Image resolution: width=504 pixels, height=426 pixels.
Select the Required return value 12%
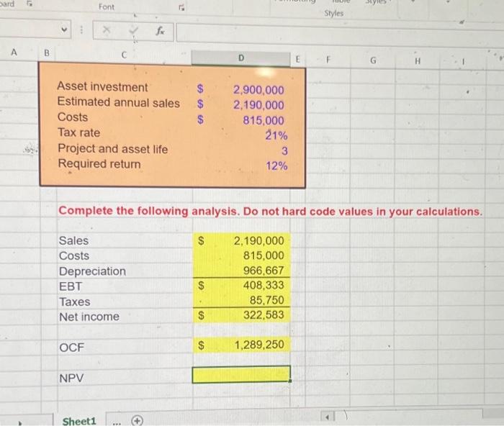276,166
